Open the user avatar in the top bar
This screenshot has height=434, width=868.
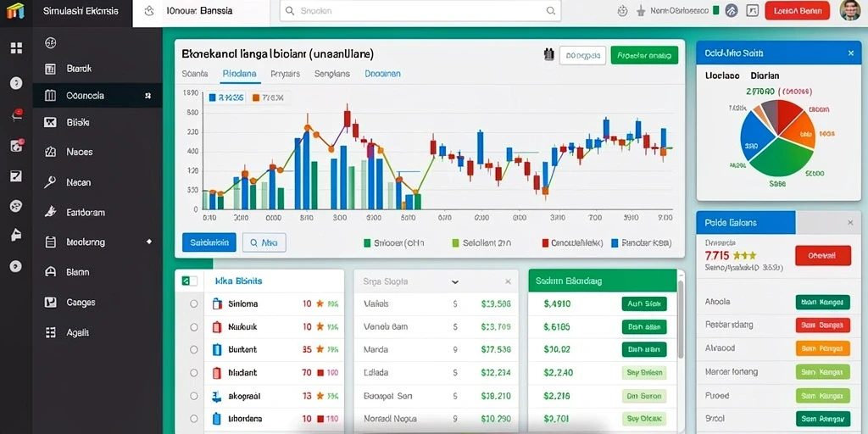849,10
